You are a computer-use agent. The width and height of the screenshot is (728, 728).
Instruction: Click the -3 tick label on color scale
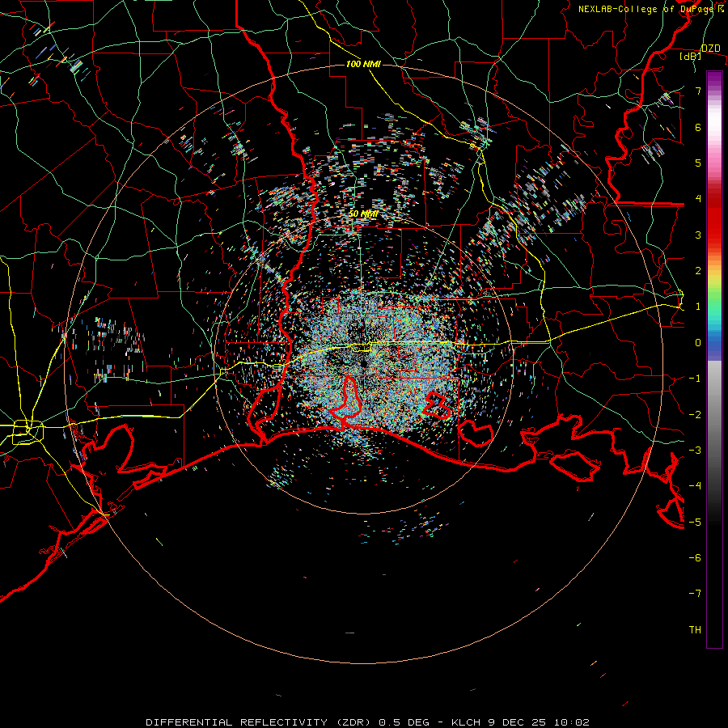click(695, 451)
